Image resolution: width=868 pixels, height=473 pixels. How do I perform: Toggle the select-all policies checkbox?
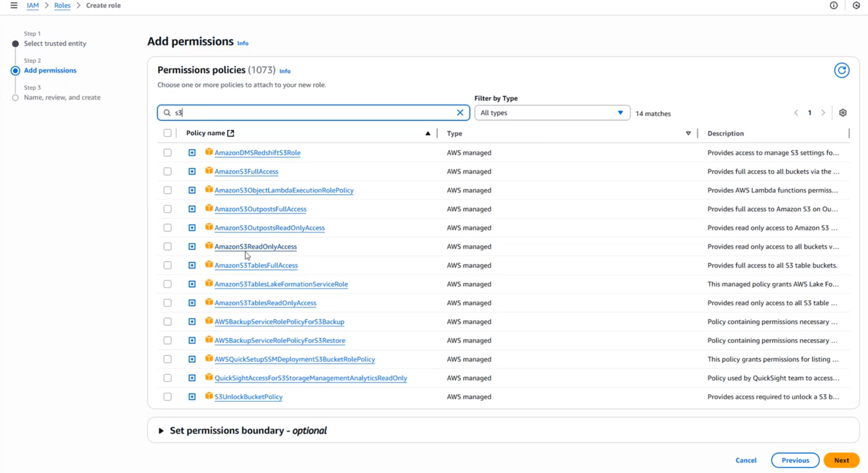168,133
